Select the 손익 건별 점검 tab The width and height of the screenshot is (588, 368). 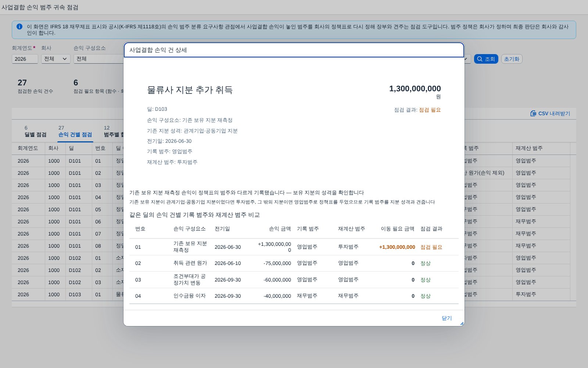tap(75, 131)
